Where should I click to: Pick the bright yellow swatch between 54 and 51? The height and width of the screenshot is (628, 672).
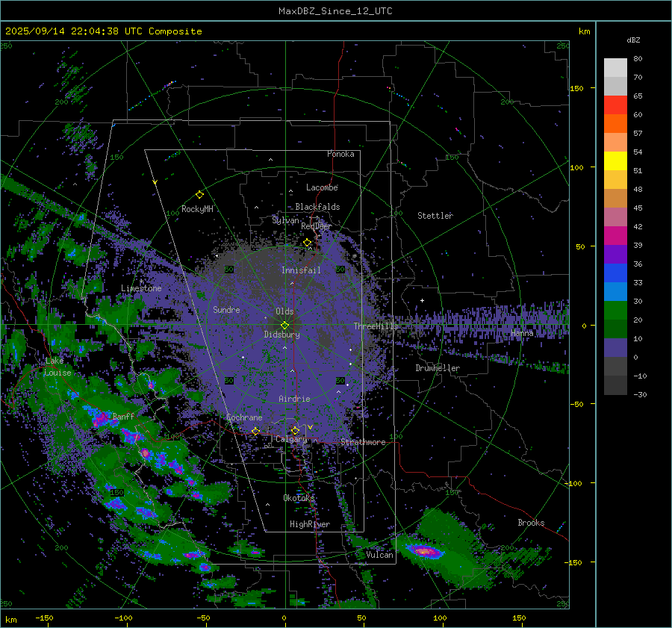point(615,161)
